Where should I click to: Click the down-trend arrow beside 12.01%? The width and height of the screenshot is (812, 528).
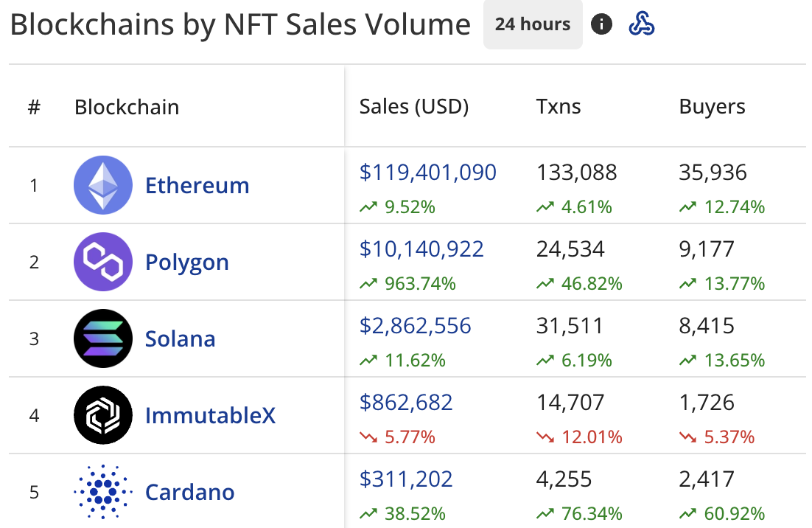[x=545, y=437]
